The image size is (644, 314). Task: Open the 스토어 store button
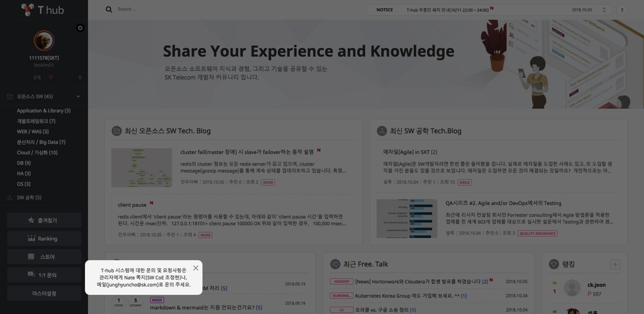pyautogui.click(x=44, y=257)
